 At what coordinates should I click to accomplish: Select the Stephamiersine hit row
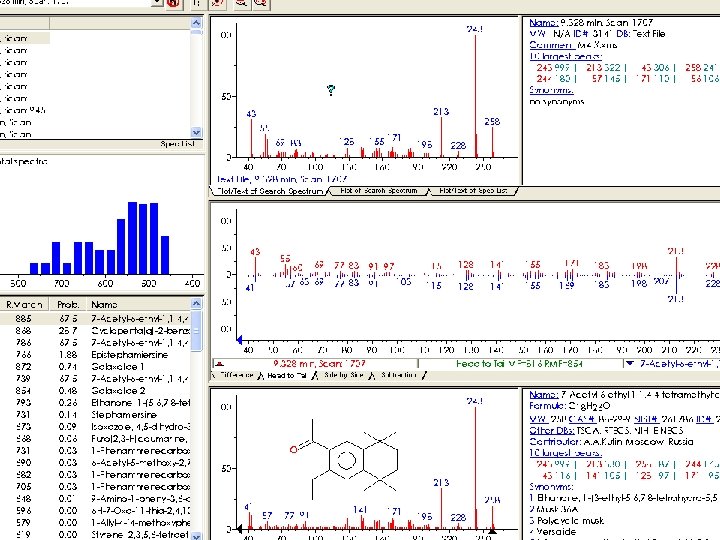[x=95, y=415]
